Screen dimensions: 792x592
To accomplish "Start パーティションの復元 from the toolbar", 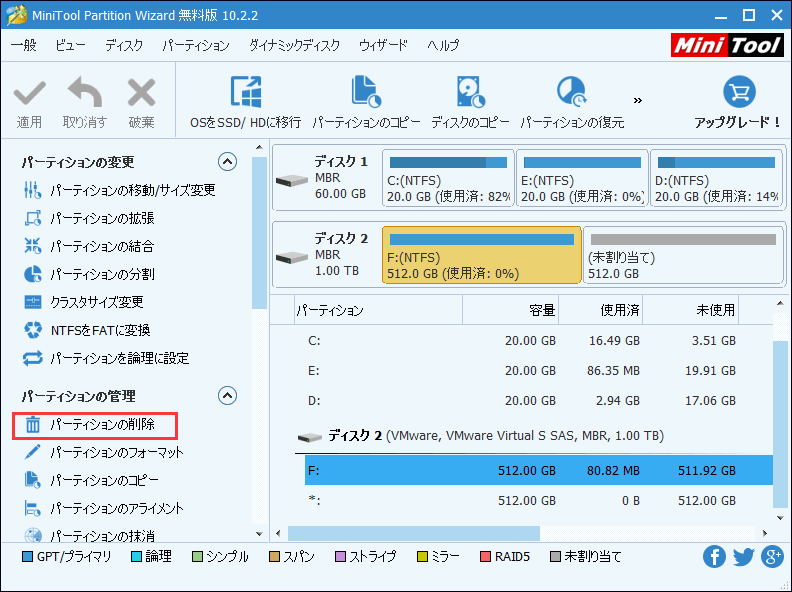I will pos(571,92).
